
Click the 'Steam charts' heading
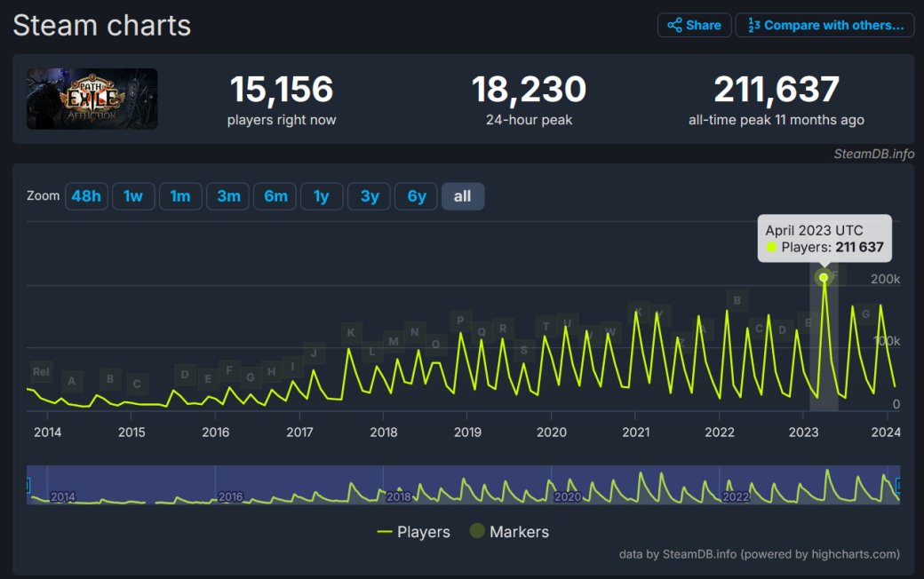pyautogui.click(x=102, y=26)
